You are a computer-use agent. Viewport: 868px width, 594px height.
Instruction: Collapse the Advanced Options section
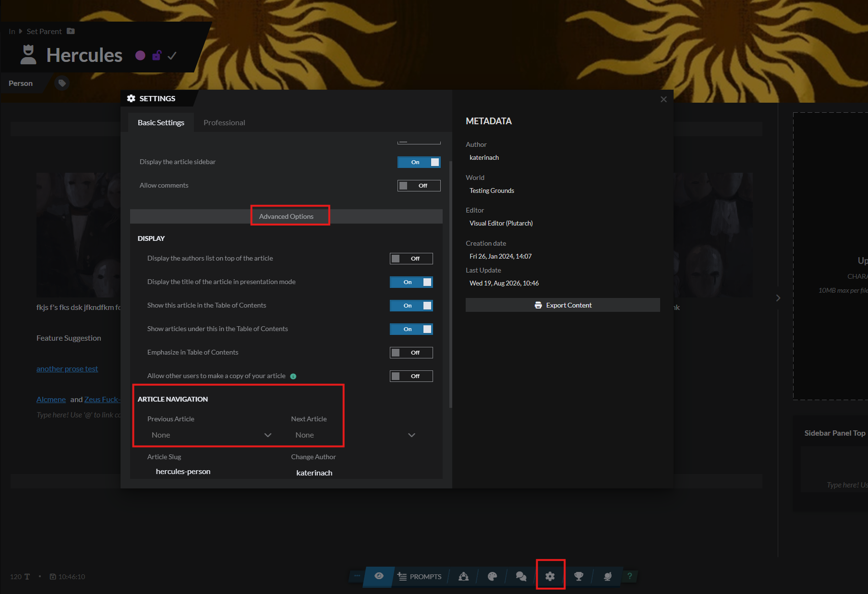click(286, 216)
